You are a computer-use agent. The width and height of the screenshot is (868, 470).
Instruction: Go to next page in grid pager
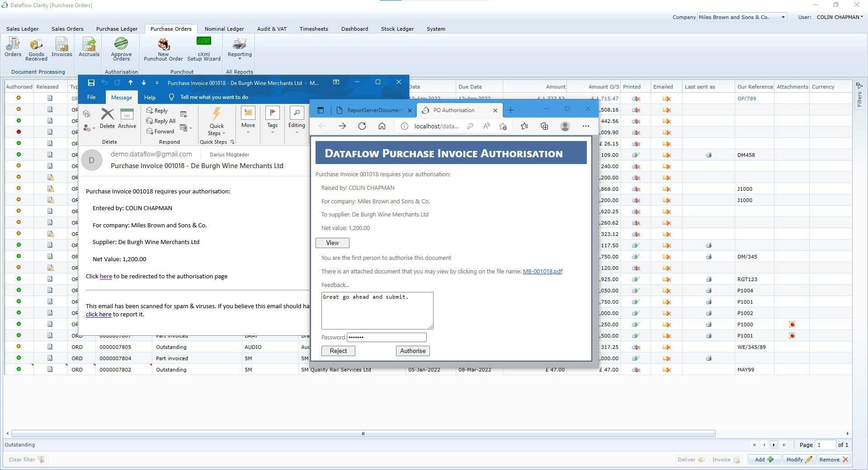click(x=774, y=445)
